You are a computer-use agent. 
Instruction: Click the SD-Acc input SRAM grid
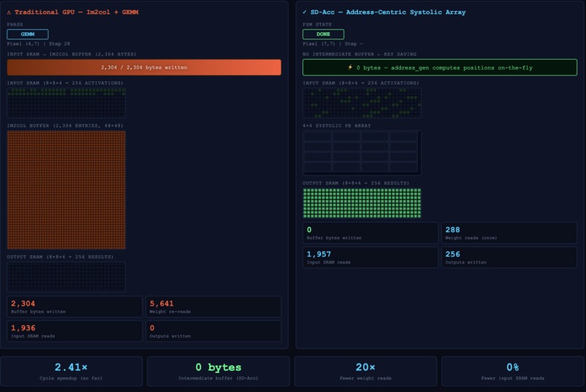362,103
